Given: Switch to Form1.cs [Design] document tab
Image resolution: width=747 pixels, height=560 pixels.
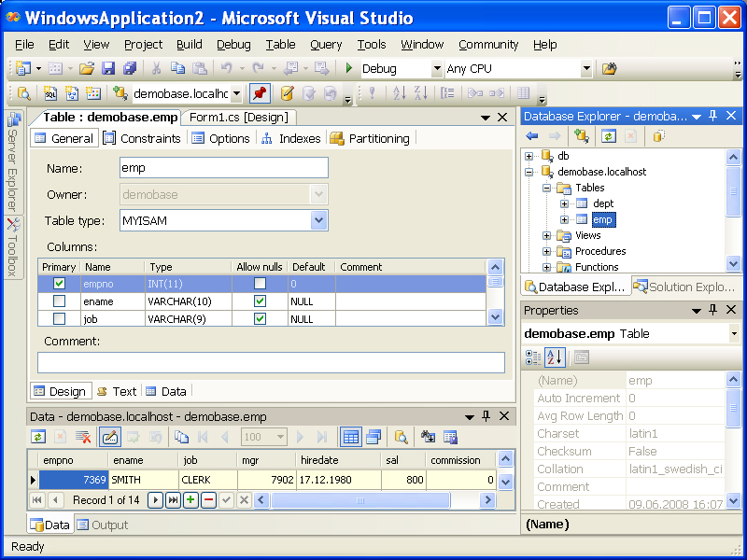Looking at the screenshot, I should [x=239, y=118].
